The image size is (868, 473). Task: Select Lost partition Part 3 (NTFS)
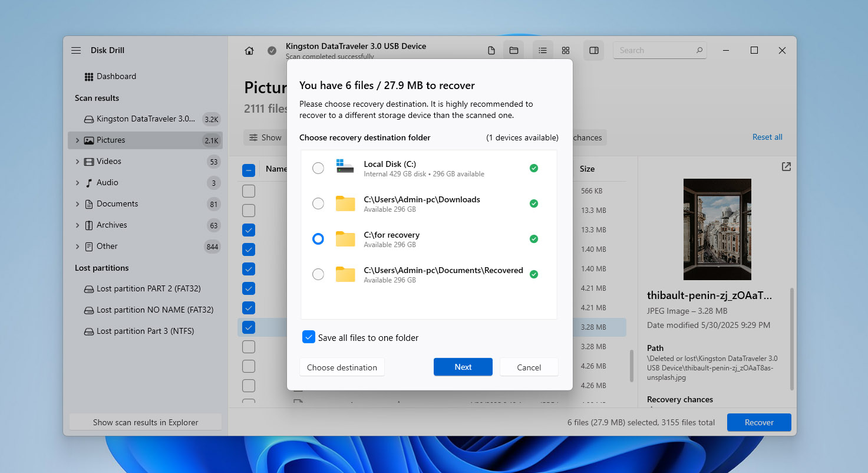[x=145, y=331]
